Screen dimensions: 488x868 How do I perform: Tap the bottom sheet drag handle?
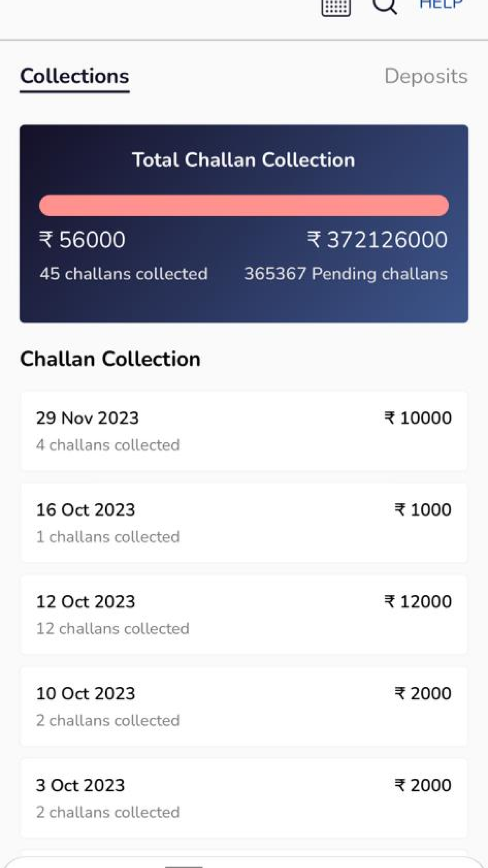pyautogui.click(x=183, y=866)
